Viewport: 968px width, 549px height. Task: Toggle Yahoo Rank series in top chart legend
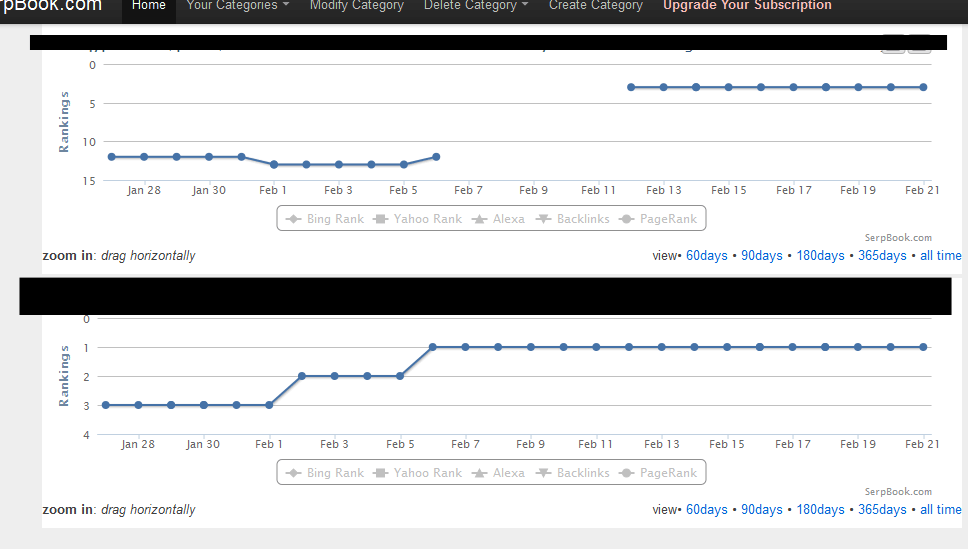(417, 219)
